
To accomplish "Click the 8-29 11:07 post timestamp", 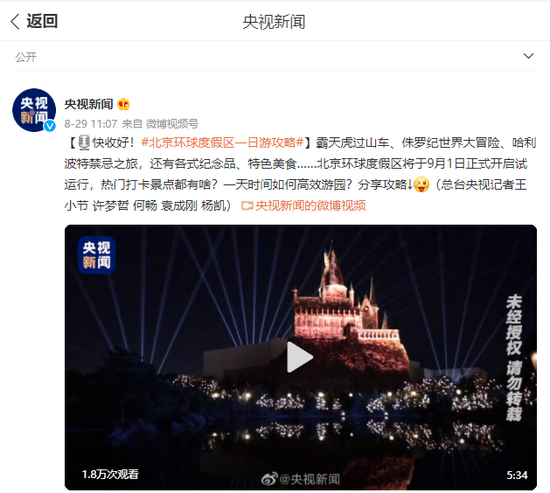I will [90, 124].
